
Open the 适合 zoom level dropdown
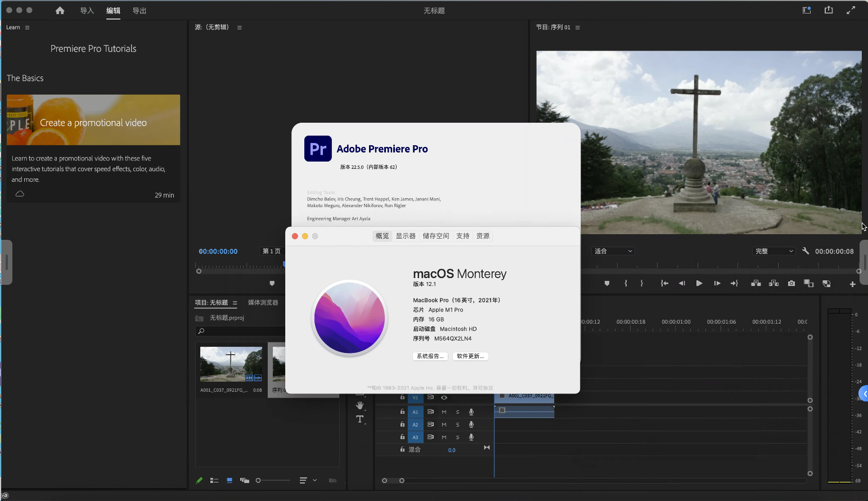(613, 251)
